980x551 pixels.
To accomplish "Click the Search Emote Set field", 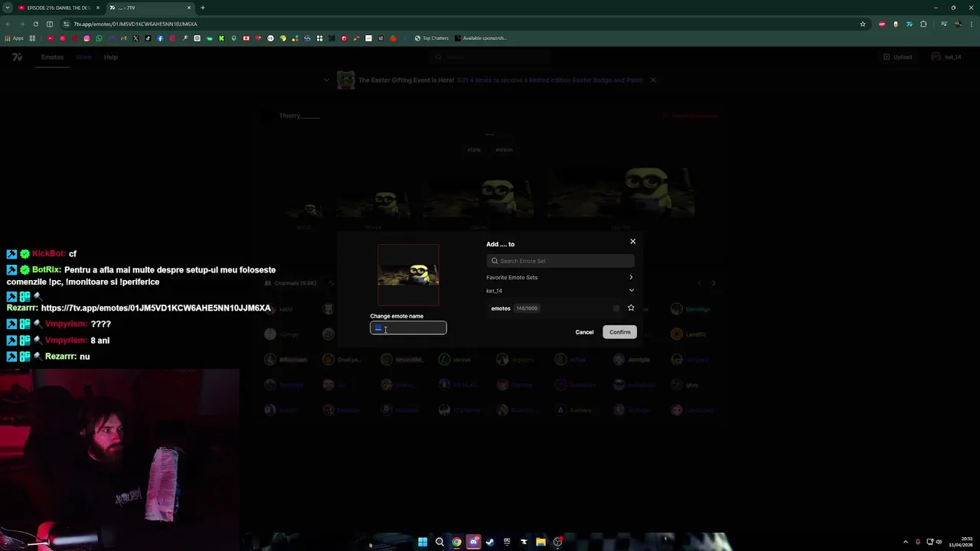I will point(560,261).
